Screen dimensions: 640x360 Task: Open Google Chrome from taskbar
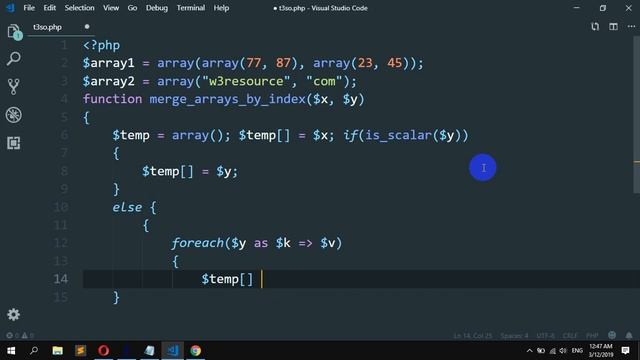point(196,351)
